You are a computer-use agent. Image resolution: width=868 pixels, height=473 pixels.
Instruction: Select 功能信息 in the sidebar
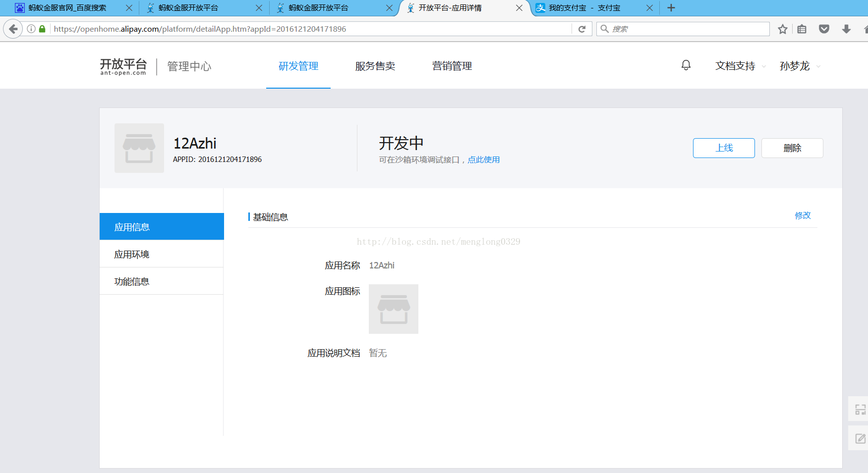coord(162,281)
